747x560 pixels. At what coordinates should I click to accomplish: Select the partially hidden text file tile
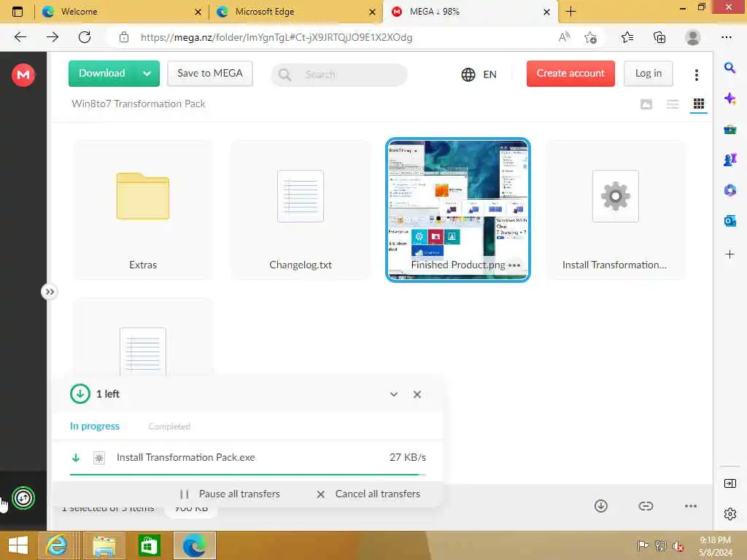click(143, 338)
